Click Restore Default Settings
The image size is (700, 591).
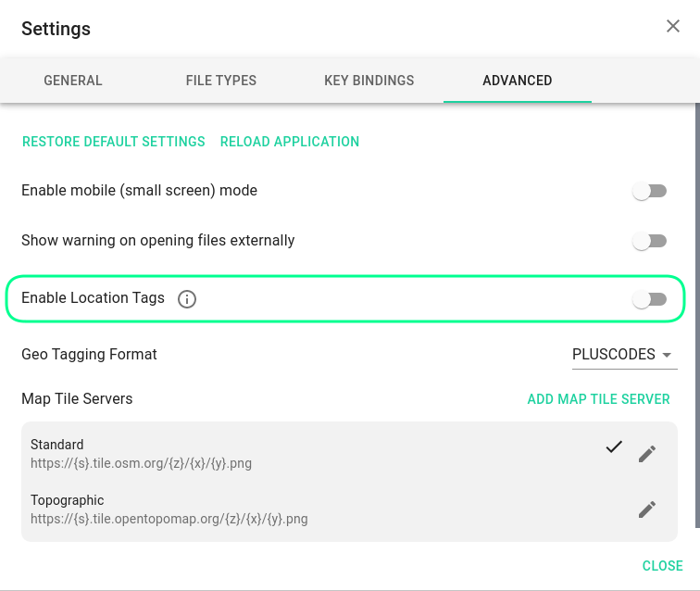pyautogui.click(x=113, y=142)
